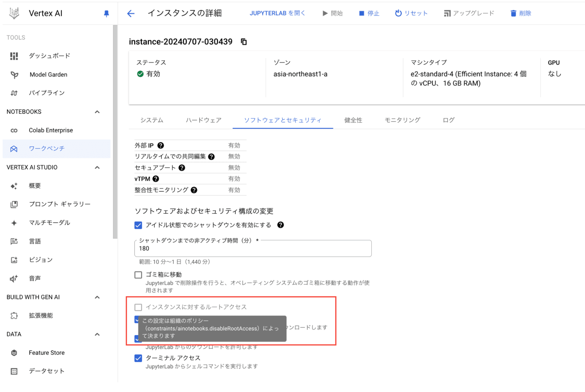Click the 言語 language icon
This screenshot has width=585, height=392.
click(14, 241)
